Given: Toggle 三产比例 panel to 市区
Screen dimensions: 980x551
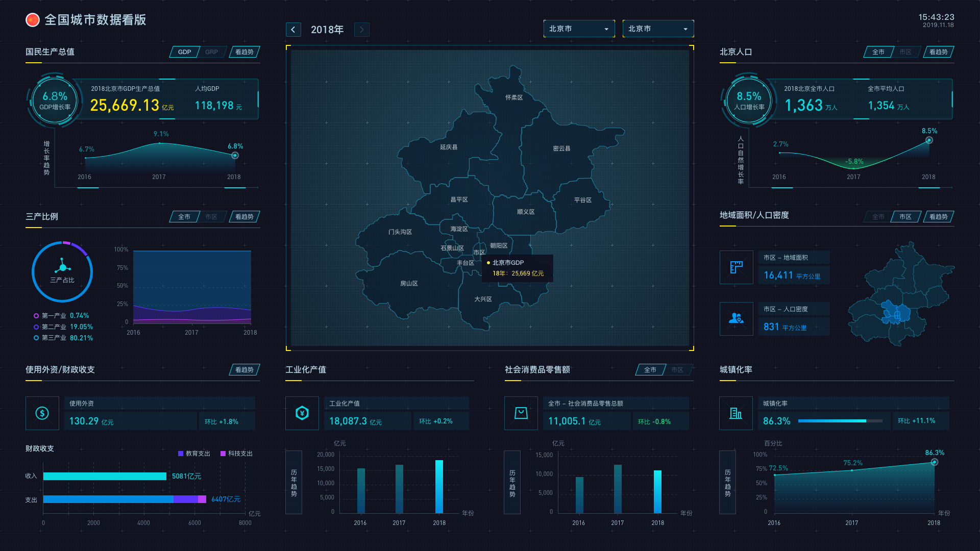Looking at the screenshot, I should pos(211,217).
